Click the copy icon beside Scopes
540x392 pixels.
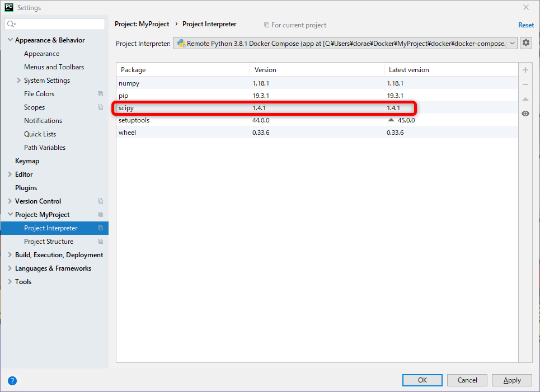tap(101, 107)
